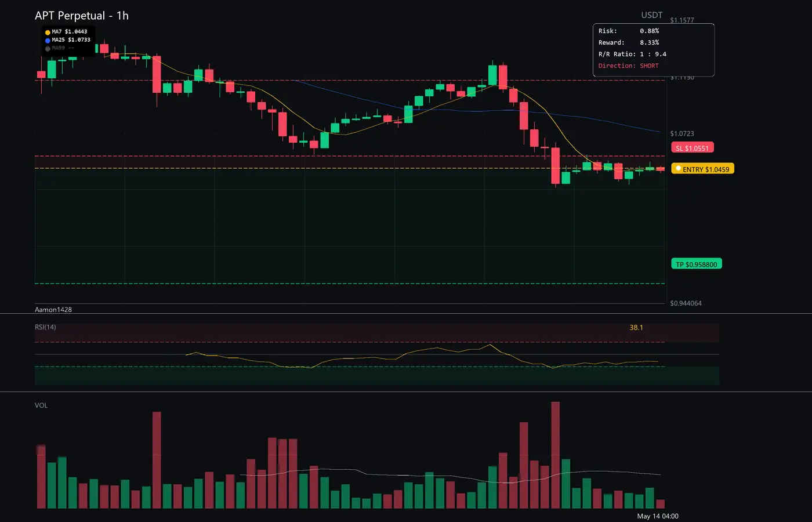Click the 38.1 RSI value
The width and height of the screenshot is (812, 522).
(636, 328)
